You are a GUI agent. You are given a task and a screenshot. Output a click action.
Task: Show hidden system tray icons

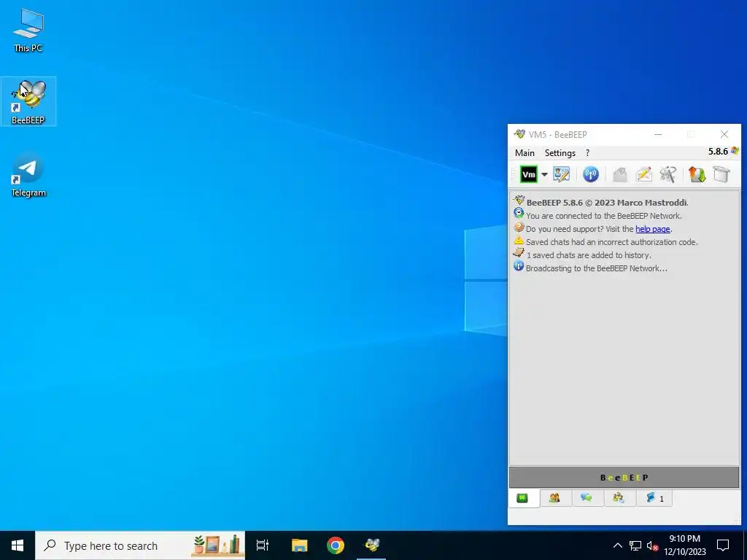tap(617, 545)
